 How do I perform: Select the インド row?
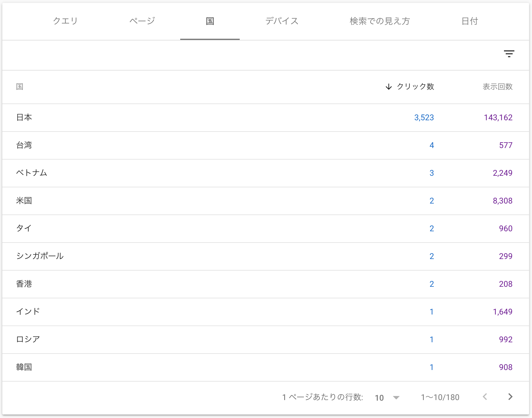click(28, 312)
